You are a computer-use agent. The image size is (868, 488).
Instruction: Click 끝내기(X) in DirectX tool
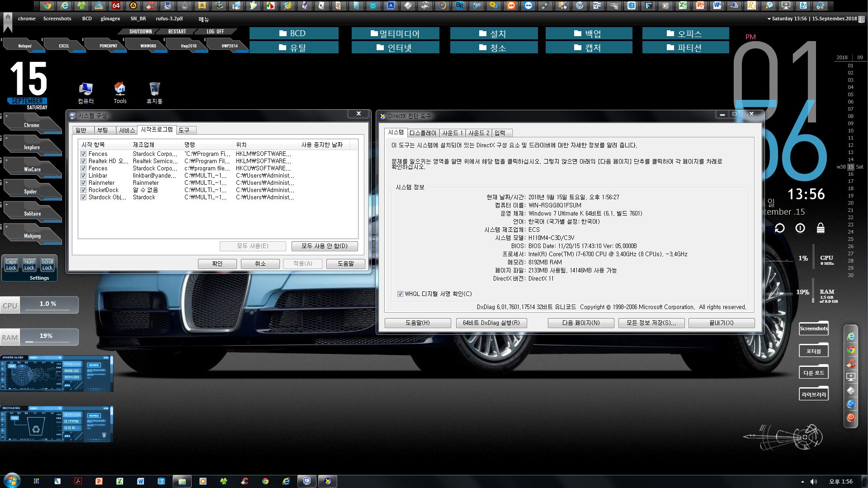click(722, 323)
